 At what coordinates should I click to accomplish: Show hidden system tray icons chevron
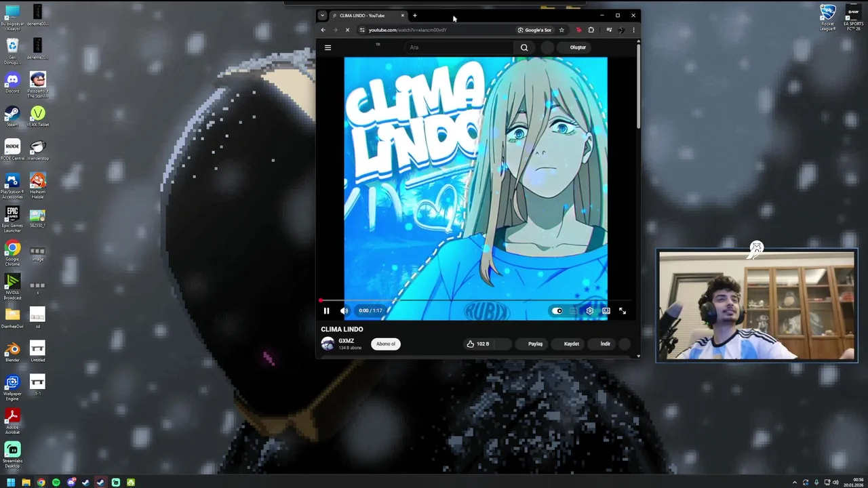click(x=795, y=483)
